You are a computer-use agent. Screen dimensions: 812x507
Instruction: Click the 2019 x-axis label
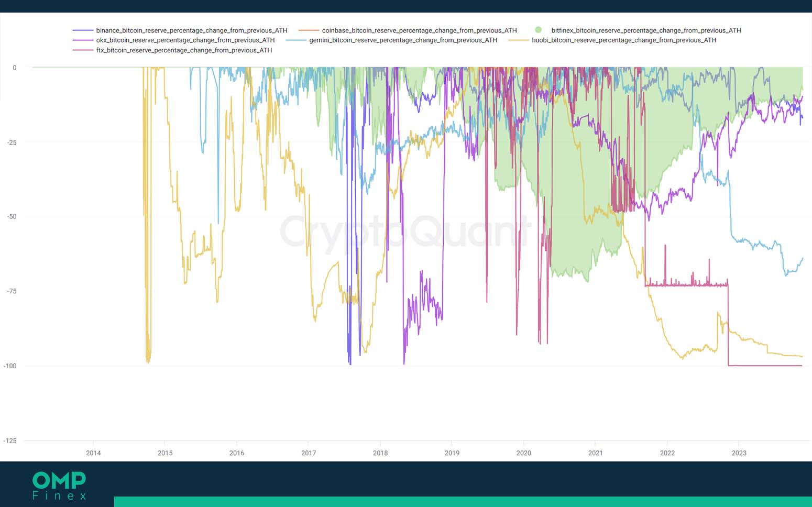(x=452, y=453)
